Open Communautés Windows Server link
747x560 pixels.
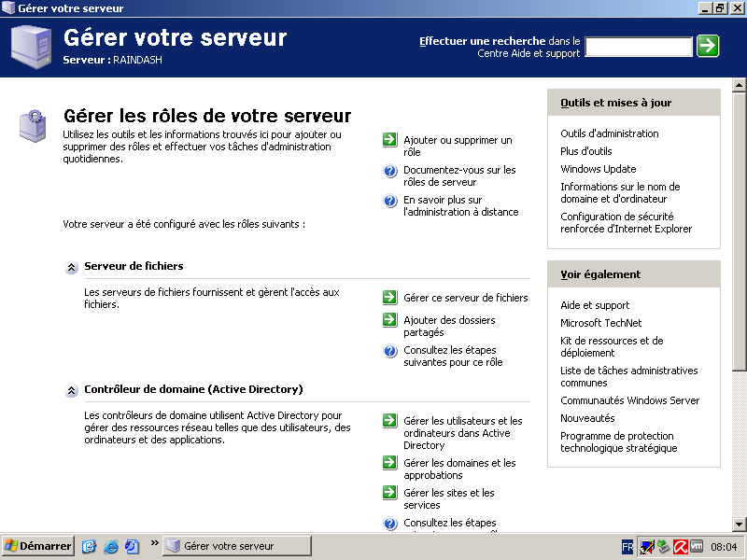tap(629, 400)
